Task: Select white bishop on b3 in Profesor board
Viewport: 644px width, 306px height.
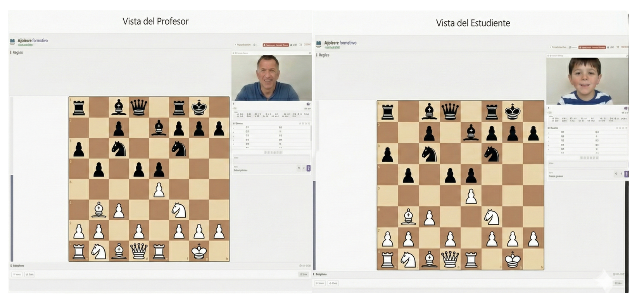Action: pyautogui.click(x=98, y=210)
